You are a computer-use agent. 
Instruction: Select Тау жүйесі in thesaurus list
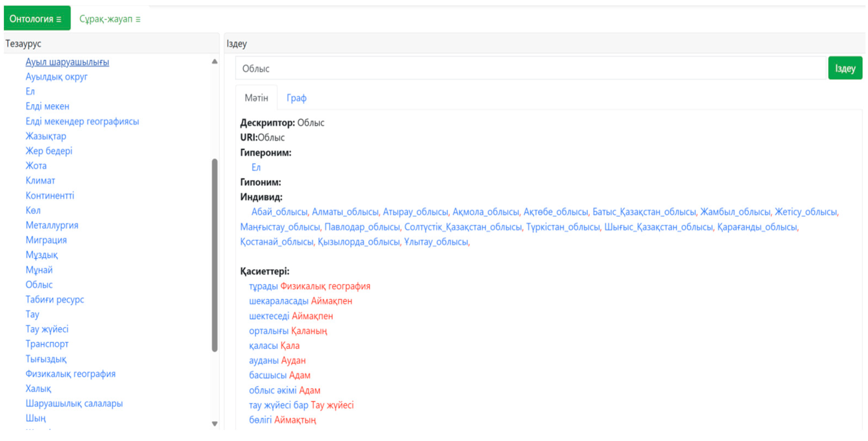47,329
